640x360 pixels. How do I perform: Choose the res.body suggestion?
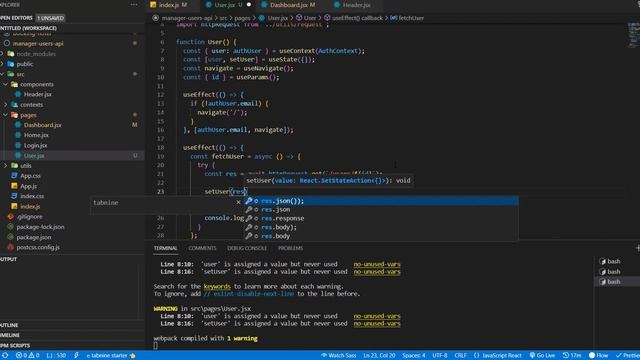[x=381, y=236]
